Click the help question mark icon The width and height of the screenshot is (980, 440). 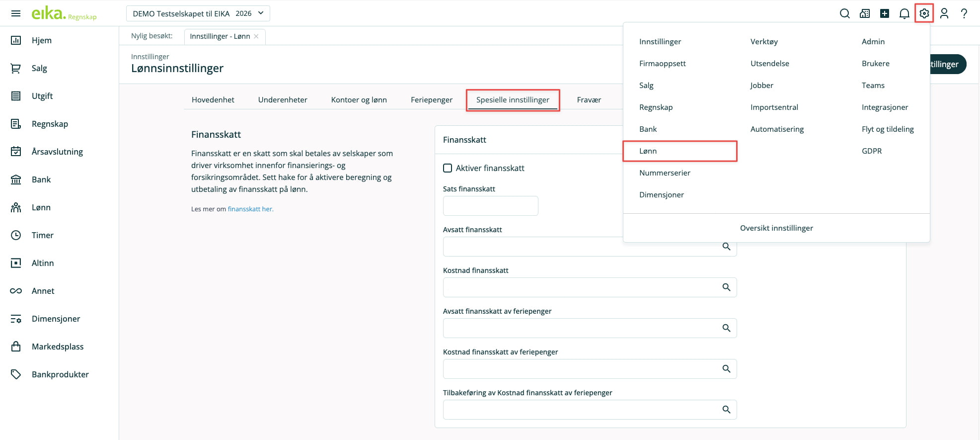tap(964, 13)
